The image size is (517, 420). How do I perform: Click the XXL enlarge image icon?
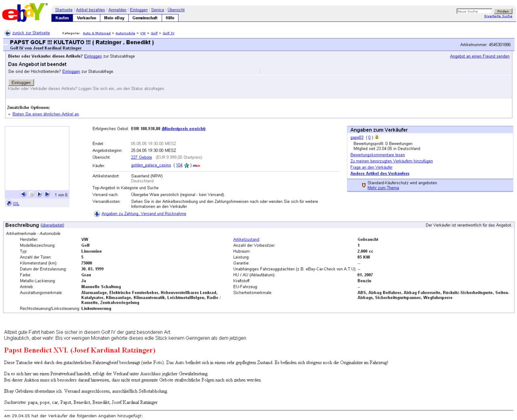(x=8, y=203)
